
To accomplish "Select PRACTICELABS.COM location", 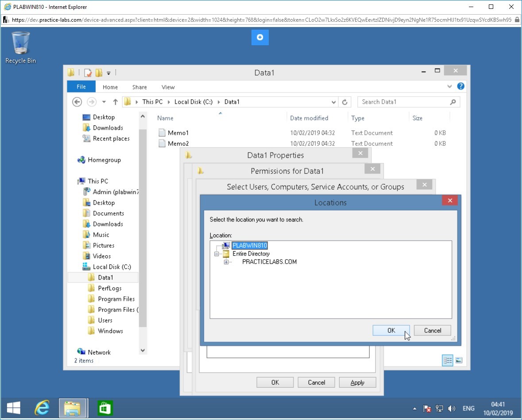I will click(x=269, y=262).
